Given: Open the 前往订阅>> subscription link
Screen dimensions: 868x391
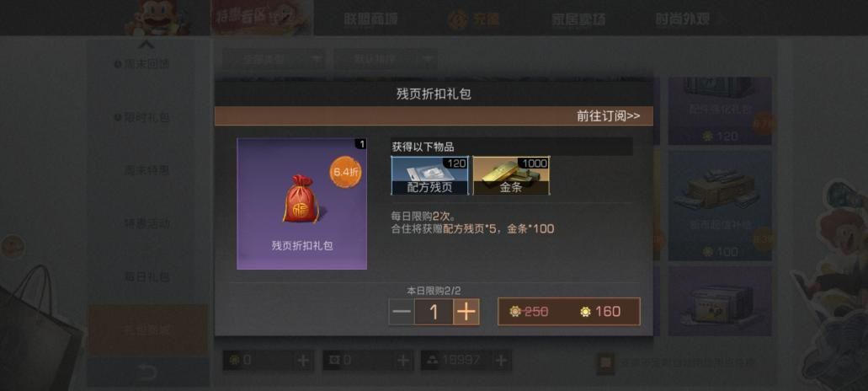Looking at the screenshot, I should pos(609,115).
